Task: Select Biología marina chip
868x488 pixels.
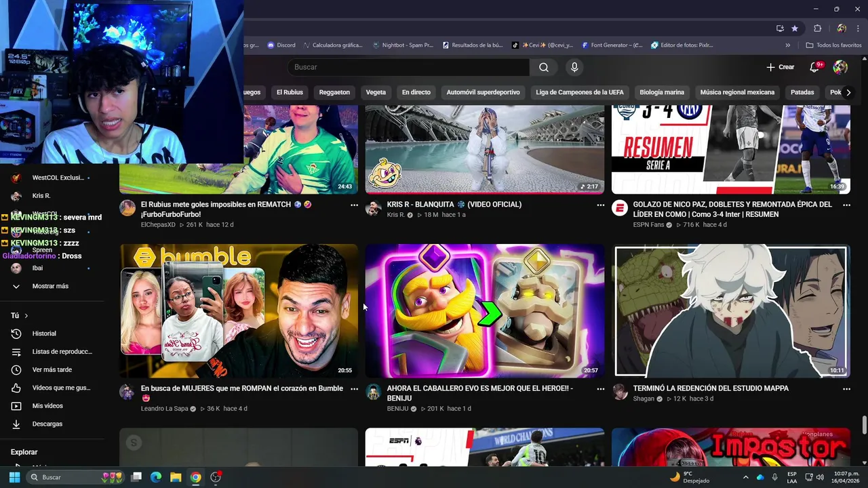Action: click(662, 92)
